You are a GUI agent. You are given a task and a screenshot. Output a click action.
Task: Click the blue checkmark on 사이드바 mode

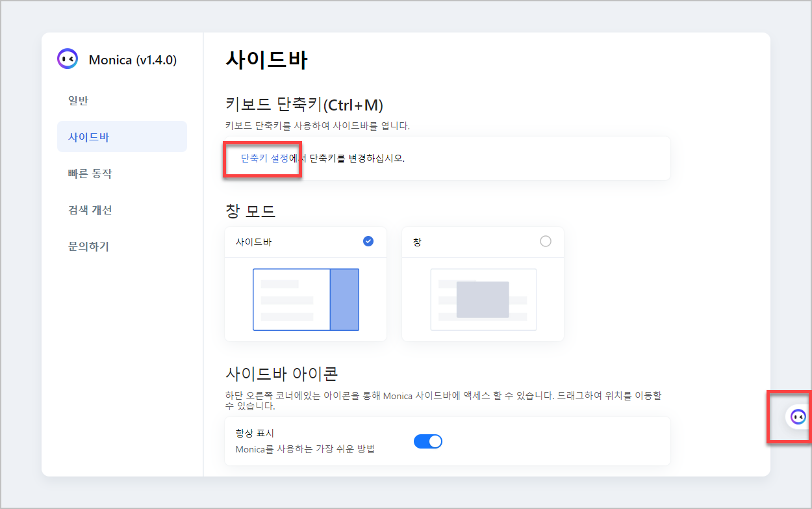click(x=368, y=241)
